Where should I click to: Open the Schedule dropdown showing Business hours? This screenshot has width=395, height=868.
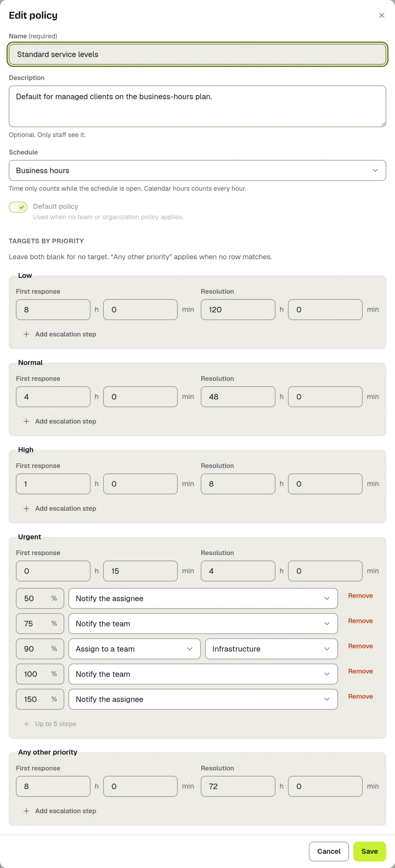[197, 170]
